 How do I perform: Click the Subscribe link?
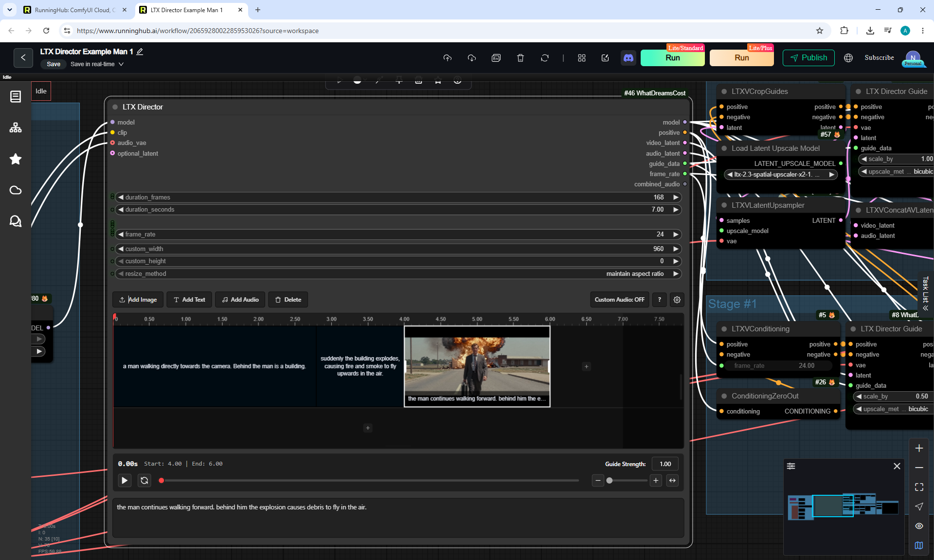coord(879,57)
